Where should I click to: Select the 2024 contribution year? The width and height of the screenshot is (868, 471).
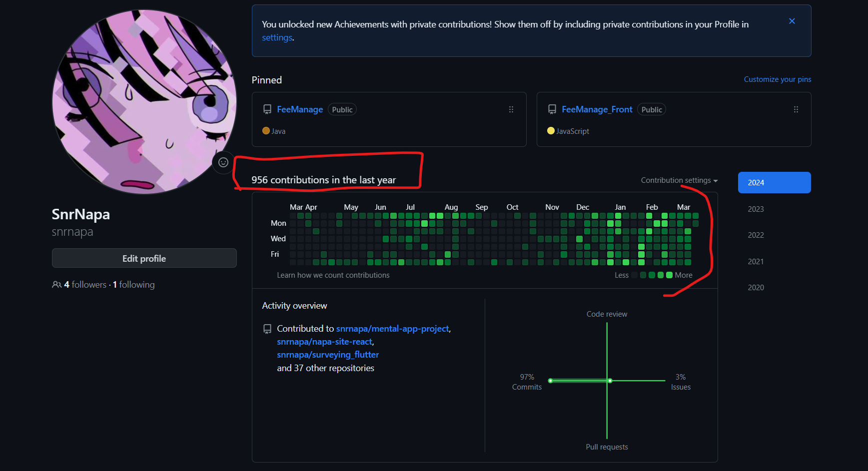[x=775, y=183]
